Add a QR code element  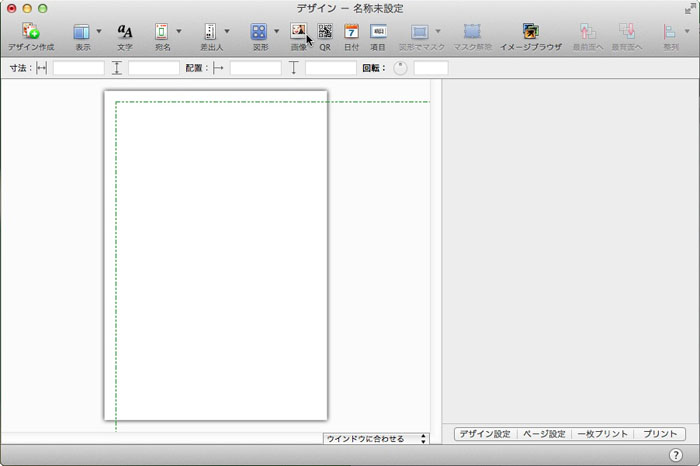point(325,33)
